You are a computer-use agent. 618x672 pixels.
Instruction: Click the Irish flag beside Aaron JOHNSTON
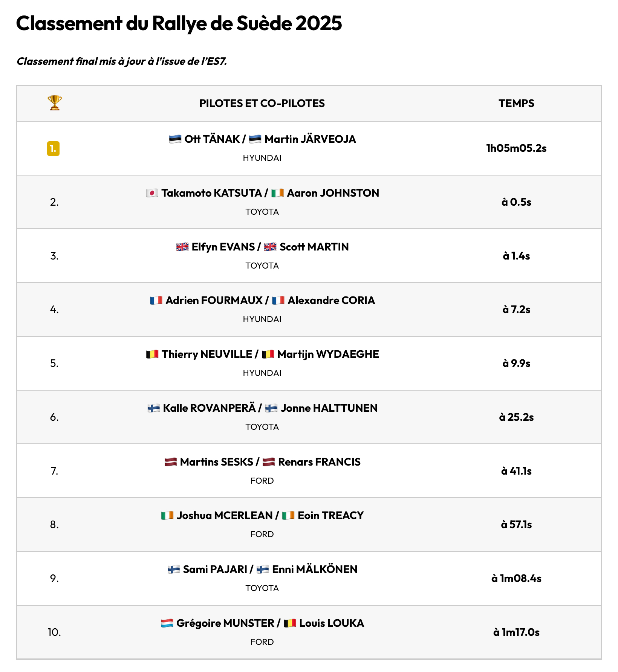pyautogui.click(x=278, y=193)
